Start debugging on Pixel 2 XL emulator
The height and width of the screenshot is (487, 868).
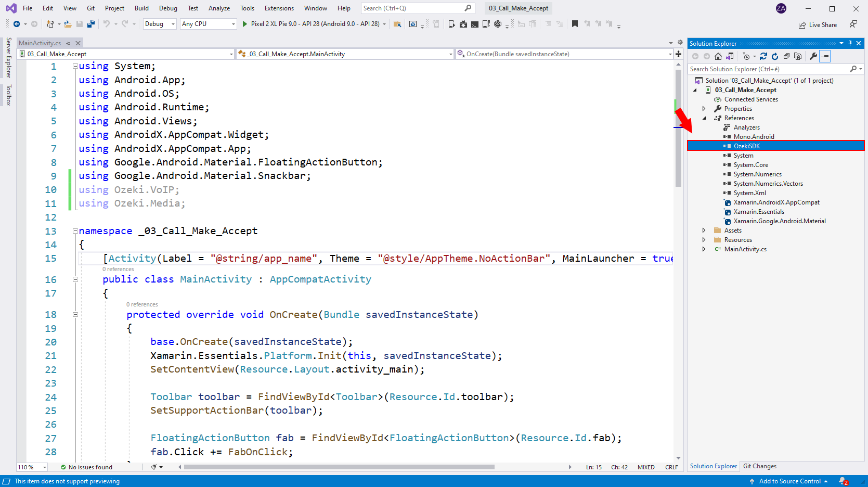pos(243,23)
